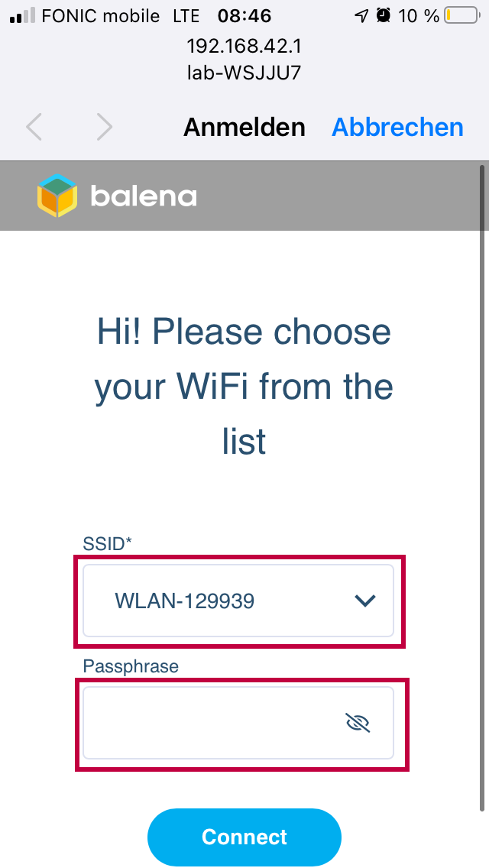Viewport: 489px width, 868px height.
Task: Tap the cellular signal strength bars
Action: [22, 15]
